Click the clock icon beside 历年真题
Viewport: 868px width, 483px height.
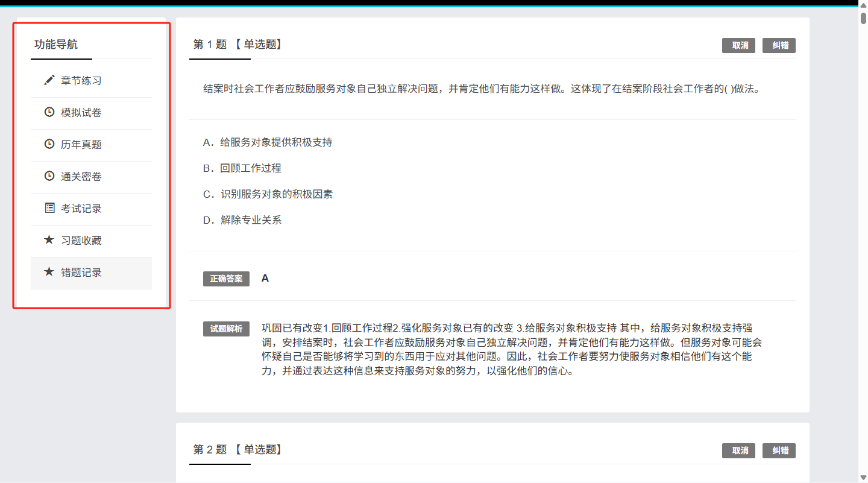[49, 144]
